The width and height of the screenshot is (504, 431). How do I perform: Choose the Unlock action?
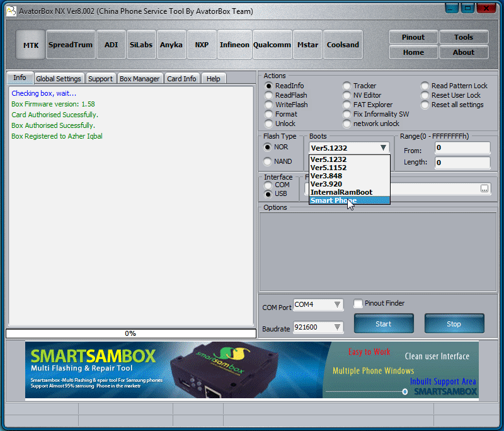tap(280, 124)
